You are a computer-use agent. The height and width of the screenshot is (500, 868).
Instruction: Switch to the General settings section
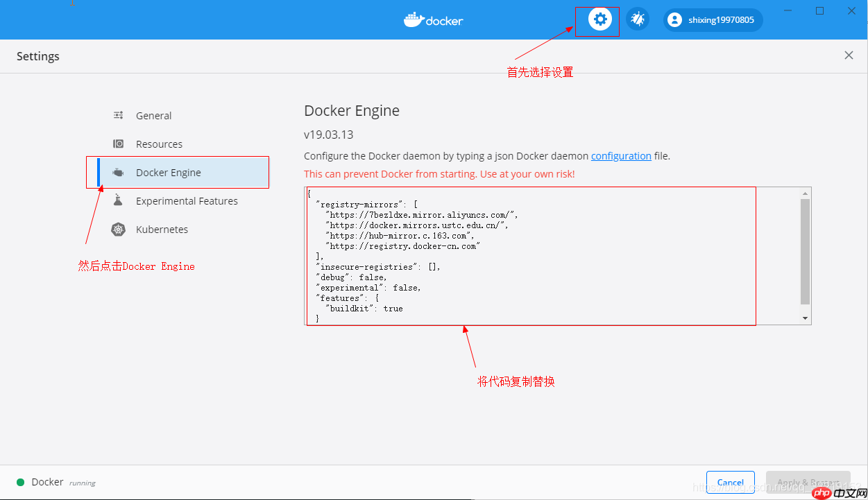click(153, 115)
